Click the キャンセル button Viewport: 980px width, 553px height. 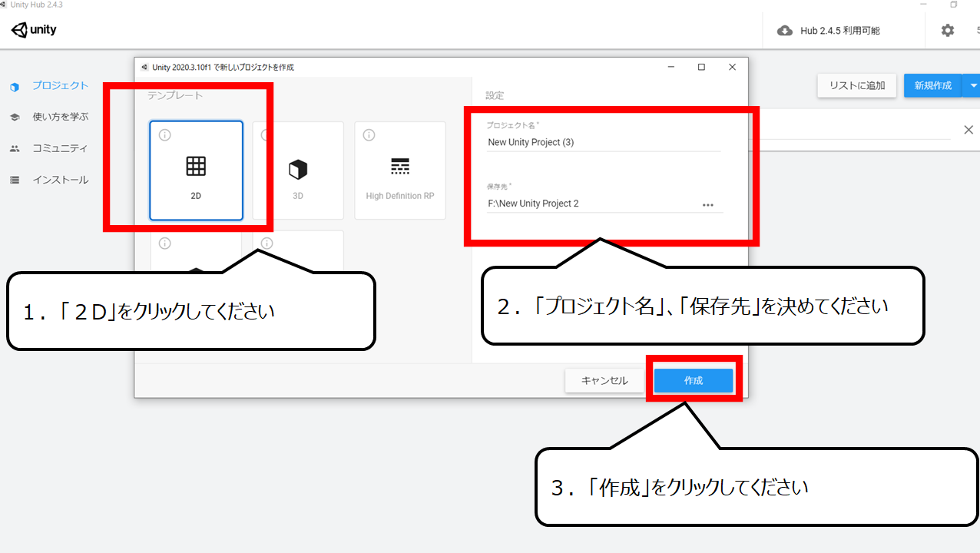[x=604, y=381]
